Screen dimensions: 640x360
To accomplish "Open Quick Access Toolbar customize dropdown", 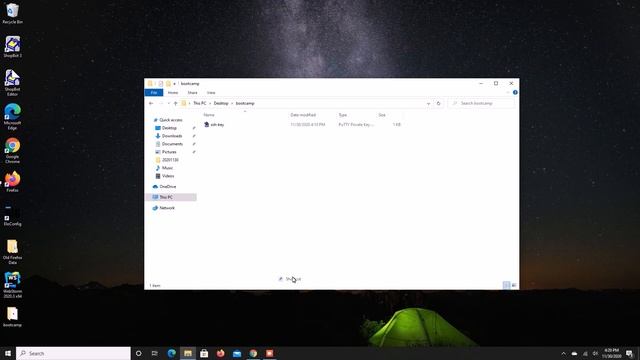I will point(174,84).
